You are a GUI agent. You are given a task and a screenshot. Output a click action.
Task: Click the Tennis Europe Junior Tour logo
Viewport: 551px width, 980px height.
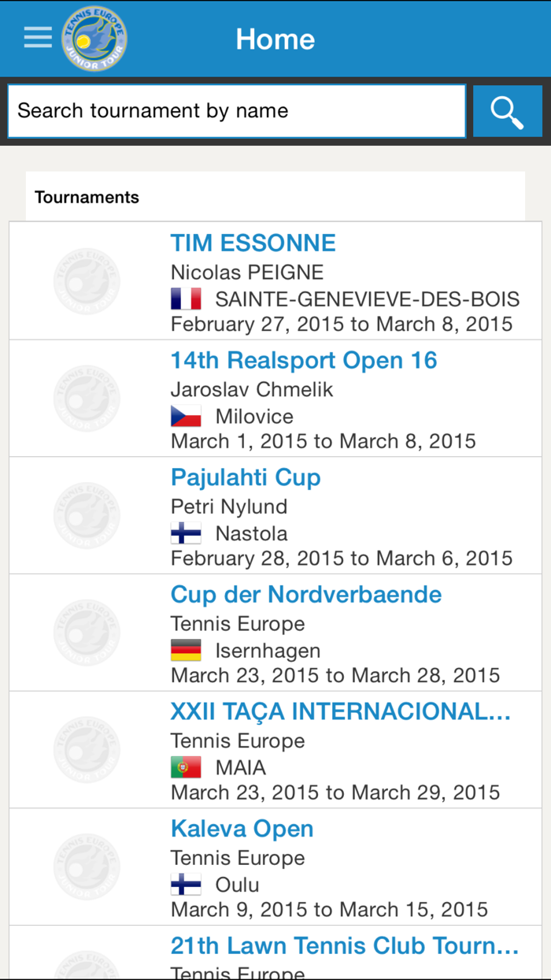94,37
